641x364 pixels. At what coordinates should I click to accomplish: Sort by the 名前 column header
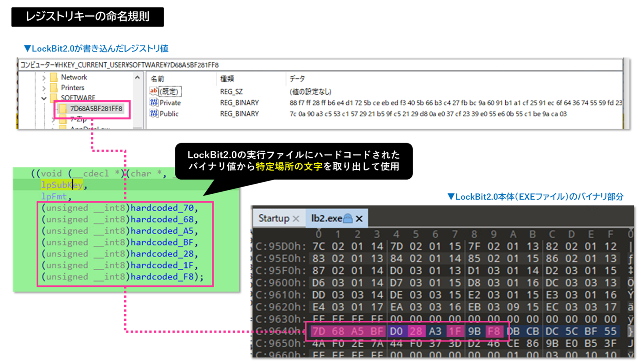click(x=157, y=79)
